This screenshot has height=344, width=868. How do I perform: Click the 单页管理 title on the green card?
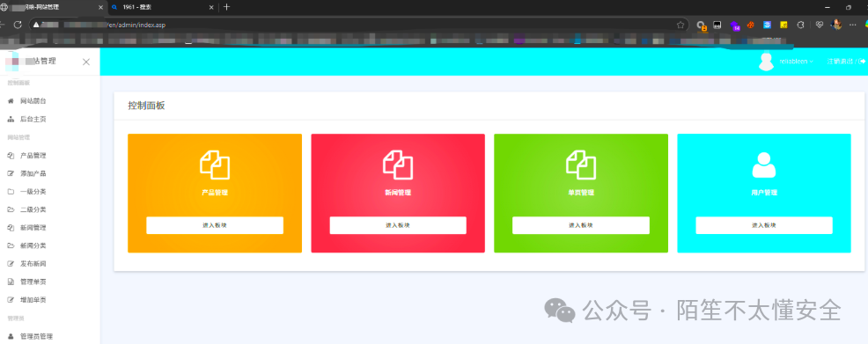pyautogui.click(x=581, y=193)
